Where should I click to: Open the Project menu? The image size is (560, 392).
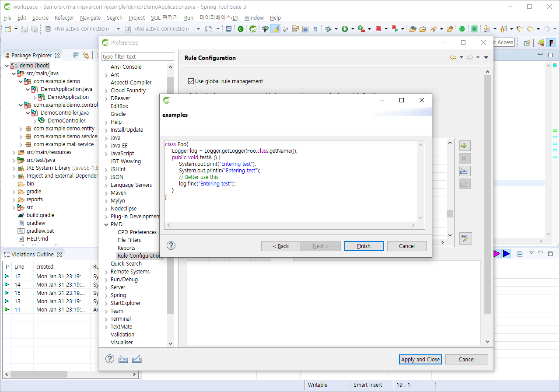(136, 17)
